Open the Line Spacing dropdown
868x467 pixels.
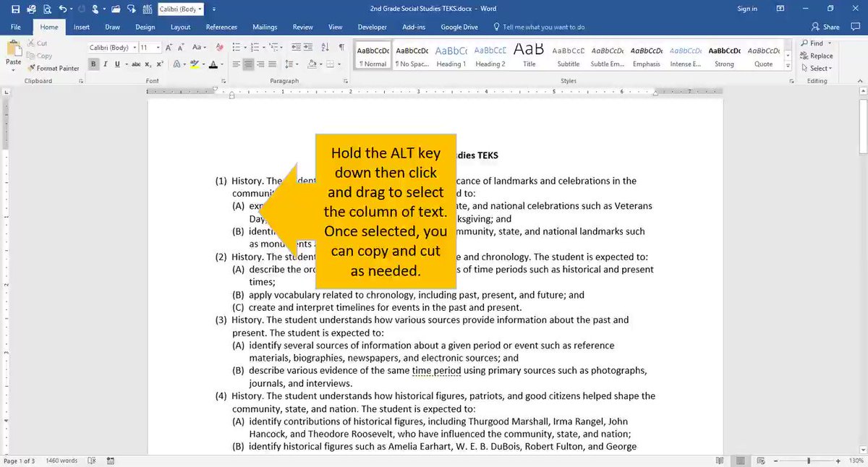pos(297,64)
